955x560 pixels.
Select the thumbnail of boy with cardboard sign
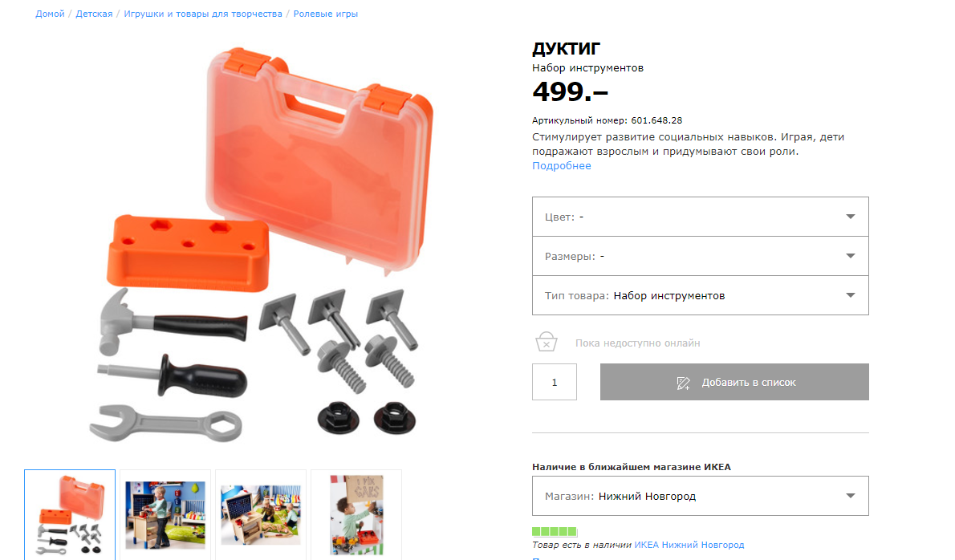356,515
